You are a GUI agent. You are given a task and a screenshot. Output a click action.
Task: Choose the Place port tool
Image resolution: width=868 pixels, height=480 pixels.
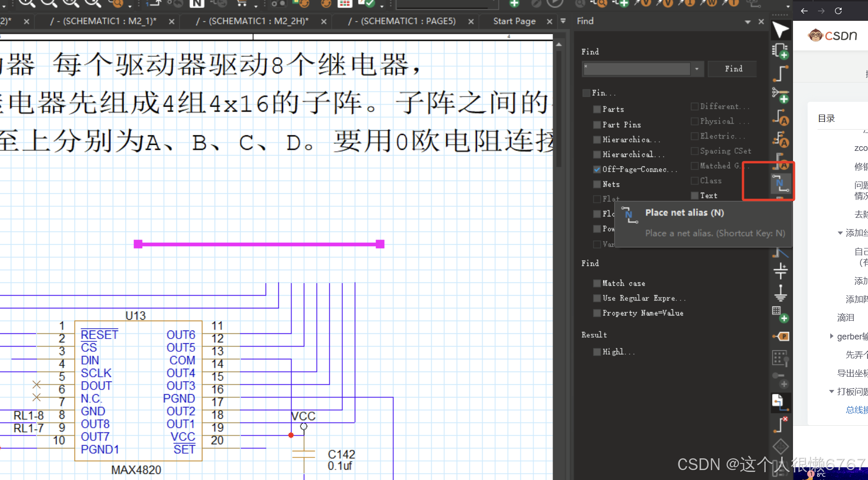pos(780,336)
